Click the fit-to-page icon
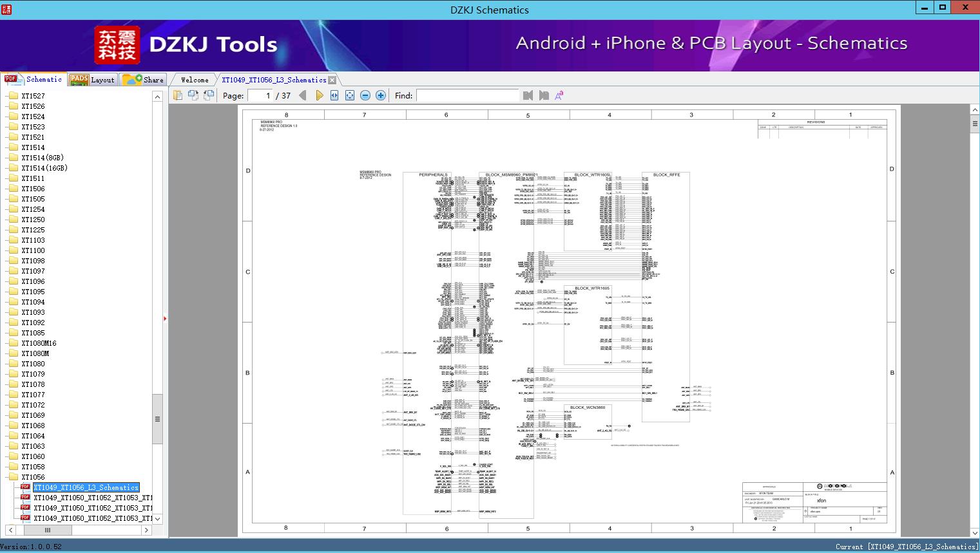The height and width of the screenshot is (553, 980). [x=350, y=95]
